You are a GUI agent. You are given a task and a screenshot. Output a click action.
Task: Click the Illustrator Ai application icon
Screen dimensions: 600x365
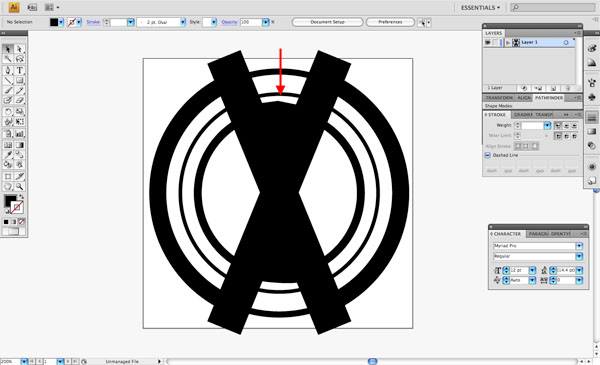[x=14, y=7]
